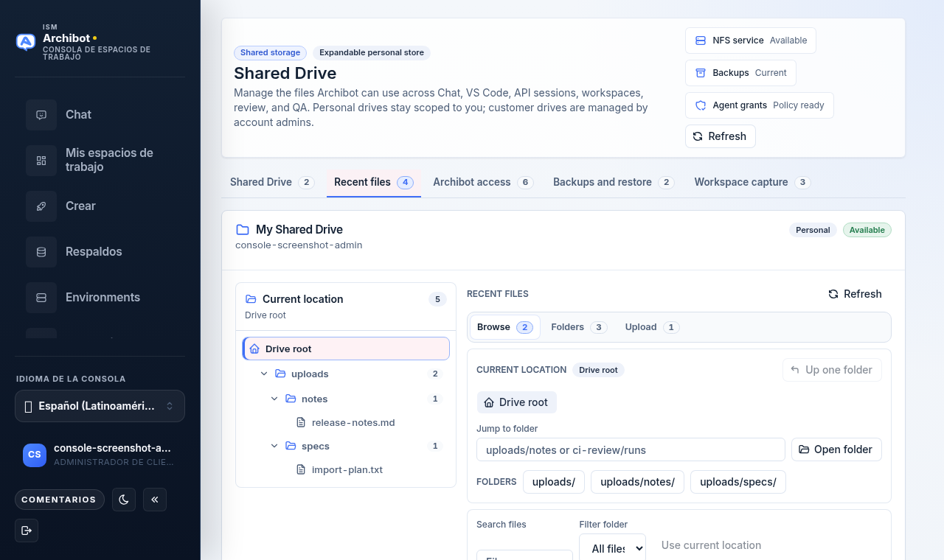This screenshot has height=560, width=944.
Task: Click the Search files input
Action: (x=524, y=555)
